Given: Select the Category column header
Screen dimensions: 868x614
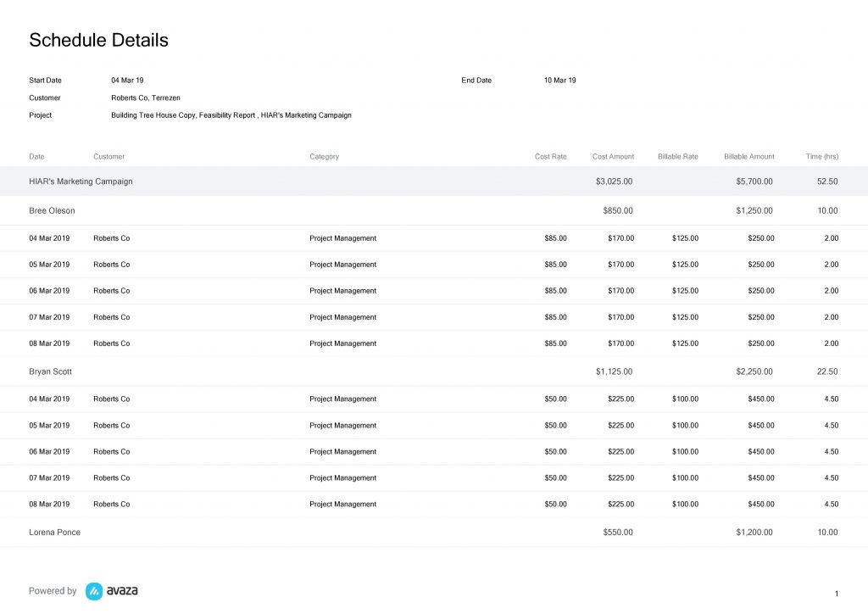Looking at the screenshot, I should pyautogui.click(x=324, y=156).
